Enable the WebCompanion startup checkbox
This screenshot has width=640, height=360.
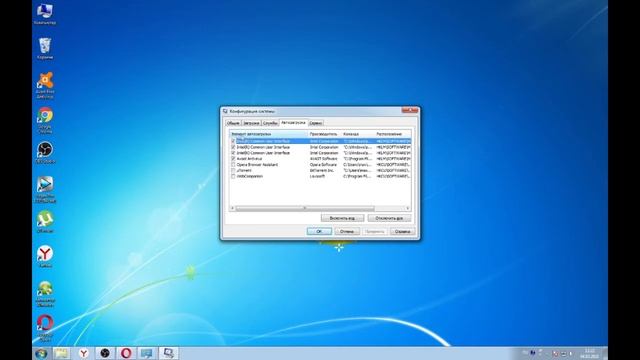tap(233, 176)
